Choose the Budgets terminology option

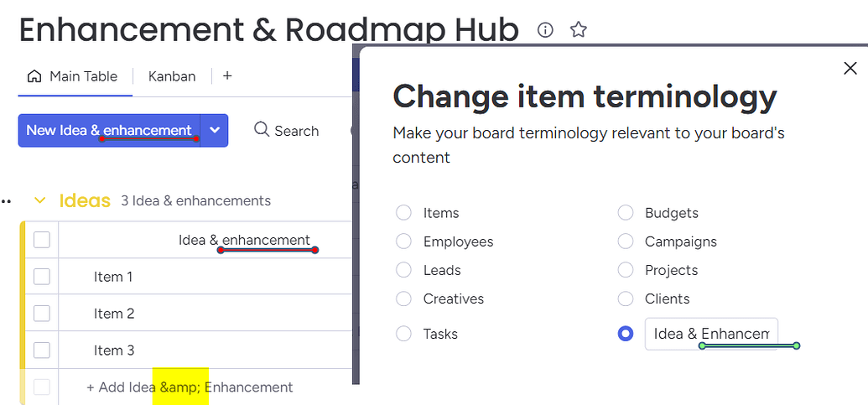pos(625,213)
